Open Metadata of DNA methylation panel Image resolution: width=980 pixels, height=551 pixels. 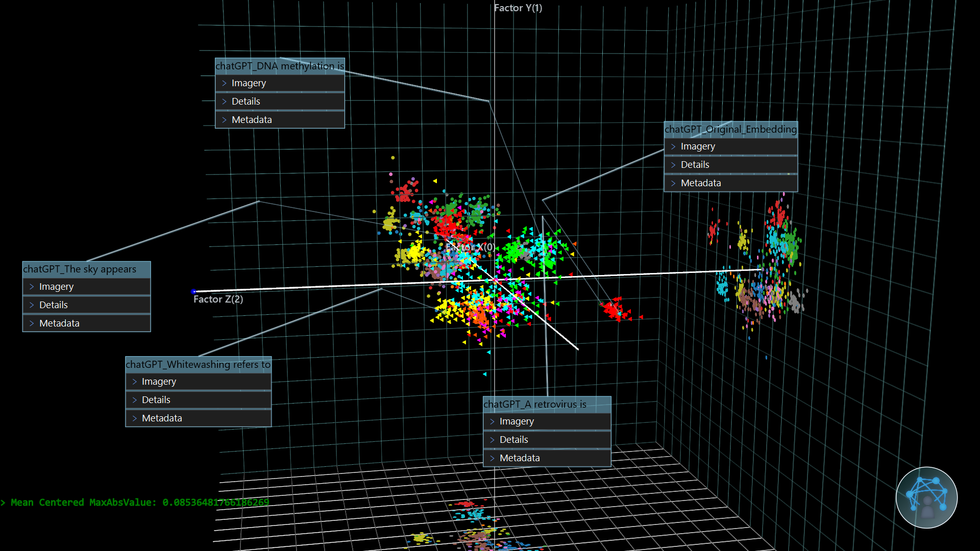click(251, 120)
